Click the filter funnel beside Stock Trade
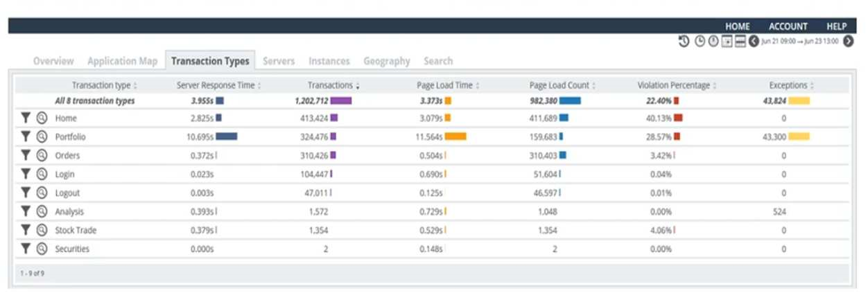 (x=26, y=230)
